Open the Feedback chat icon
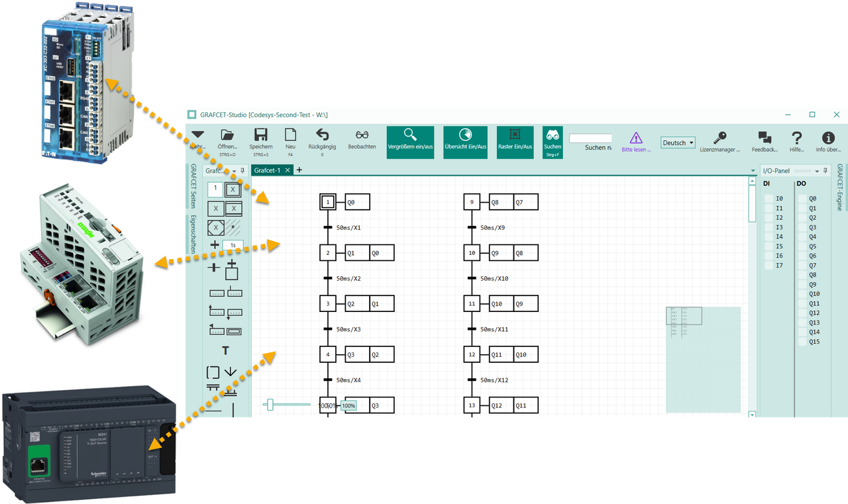 point(765,137)
